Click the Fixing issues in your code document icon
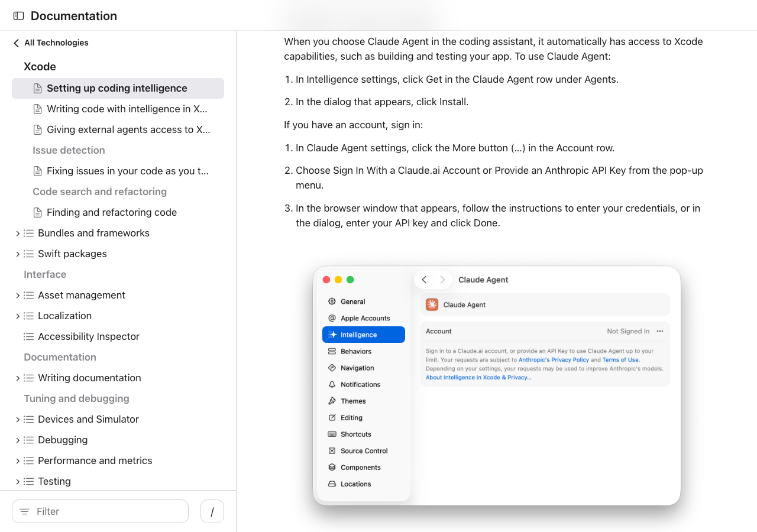The width and height of the screenshot is (757, 532). (x=38, y=171)
